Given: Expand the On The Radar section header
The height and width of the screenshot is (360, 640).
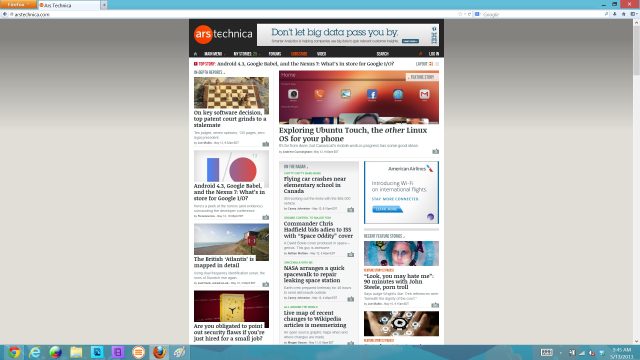Looking at the screenshot, I should click(x=296, y=167).
